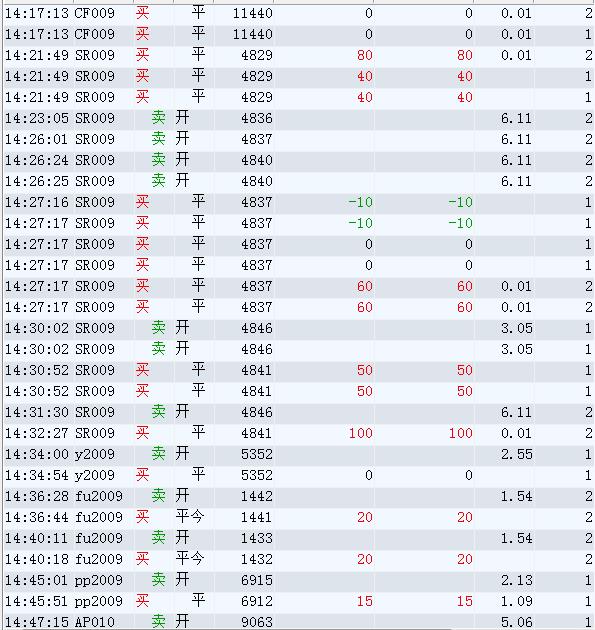Image resolution: width=595 pixels, height=630 pixels.
Task: Select the 14:21:49 SR009 row with profit 80
Action: click(299, 55)
